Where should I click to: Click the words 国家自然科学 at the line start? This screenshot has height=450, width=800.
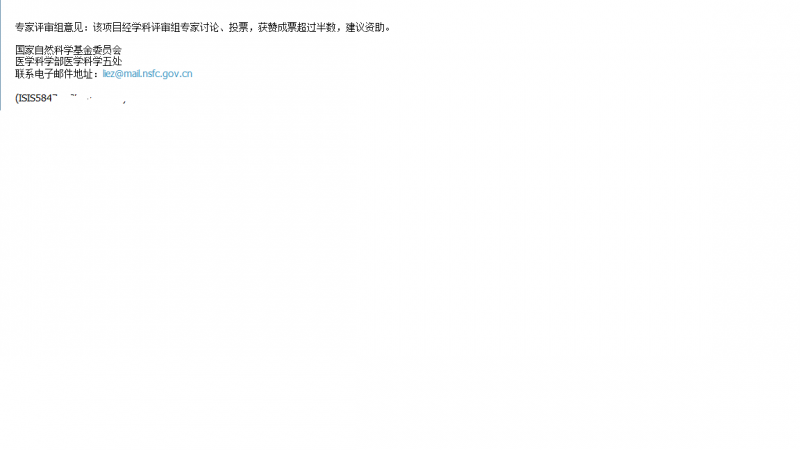tap(44, 50)
